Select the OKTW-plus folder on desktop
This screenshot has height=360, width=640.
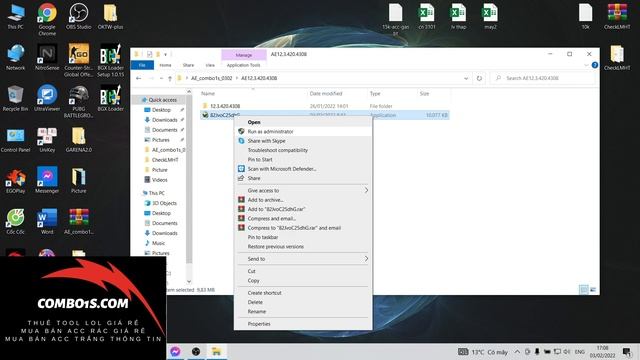pos(110,16)
